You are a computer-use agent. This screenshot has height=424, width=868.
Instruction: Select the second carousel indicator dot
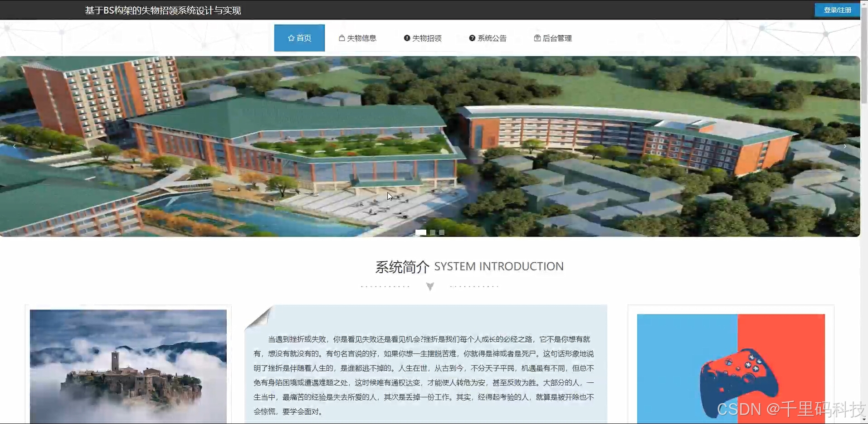click(x=433, y=232)
